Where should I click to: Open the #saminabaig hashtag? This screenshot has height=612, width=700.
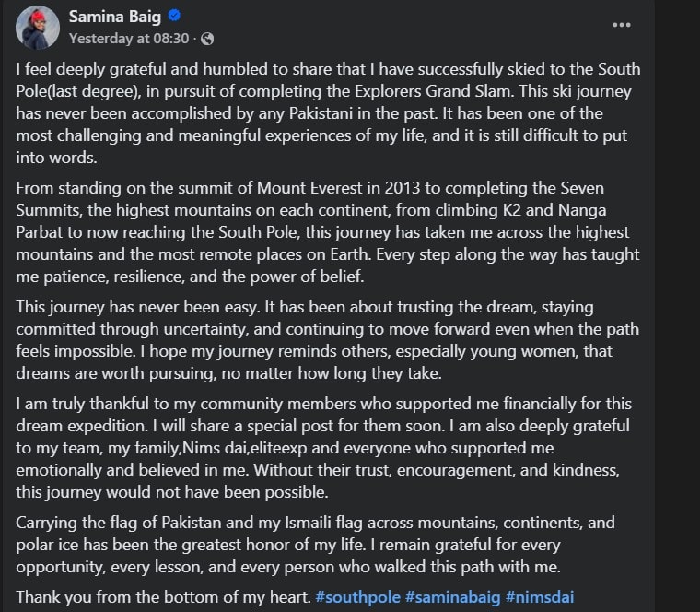(453, 597)
